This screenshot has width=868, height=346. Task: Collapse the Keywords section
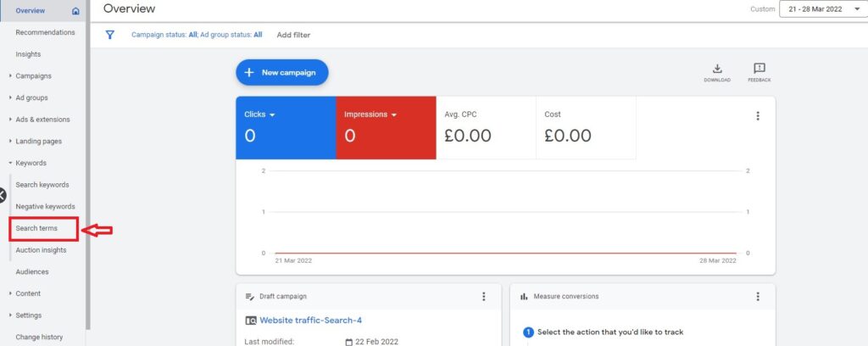[10, 163]
